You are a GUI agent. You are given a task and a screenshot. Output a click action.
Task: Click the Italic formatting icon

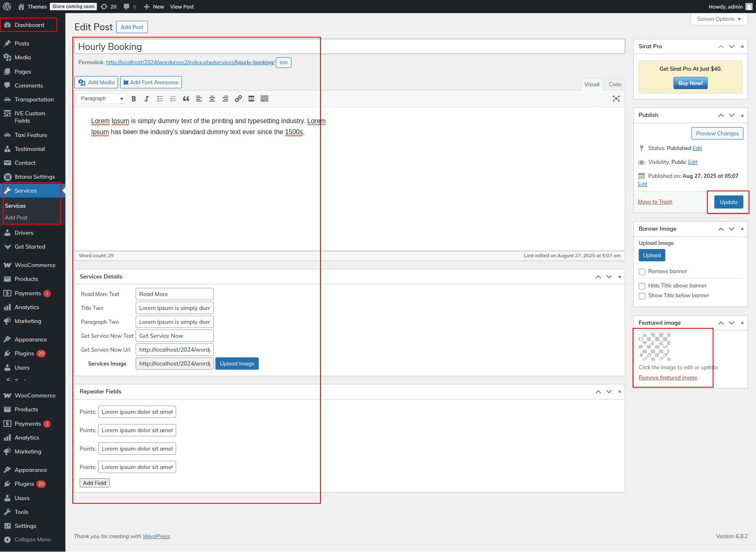(x=147, y=99)
